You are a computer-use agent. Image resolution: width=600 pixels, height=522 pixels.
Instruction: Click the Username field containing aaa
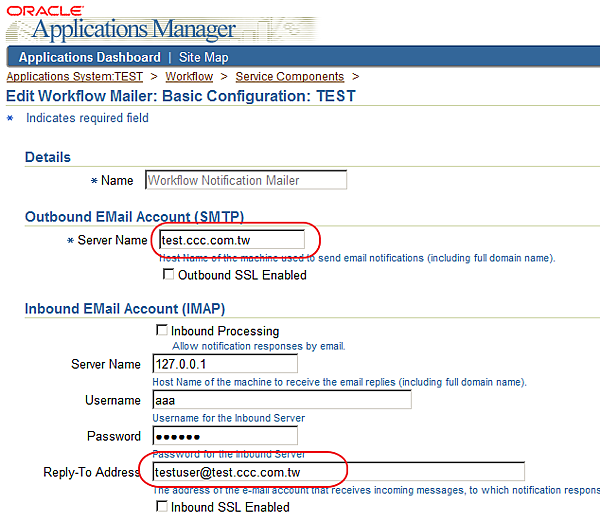[282, 400]
